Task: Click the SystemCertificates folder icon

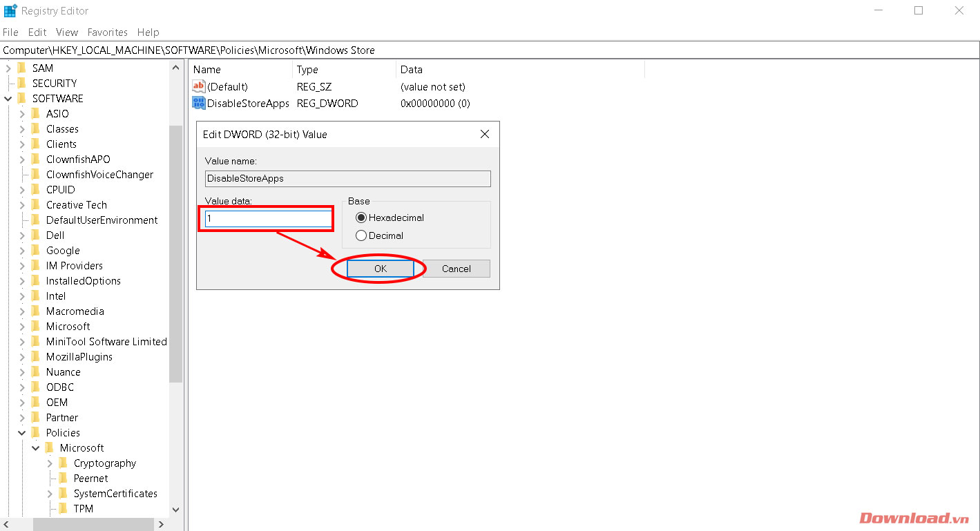Action: (x=63, y=494)
